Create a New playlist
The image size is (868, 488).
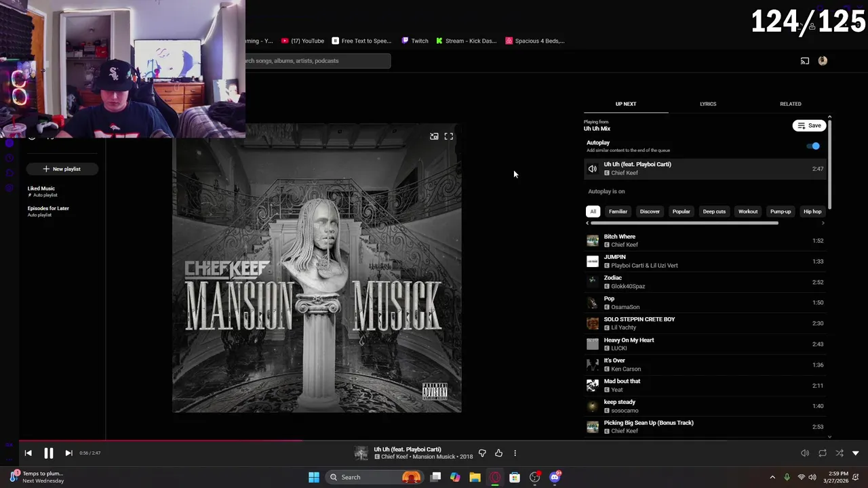[x=62, y=169]
